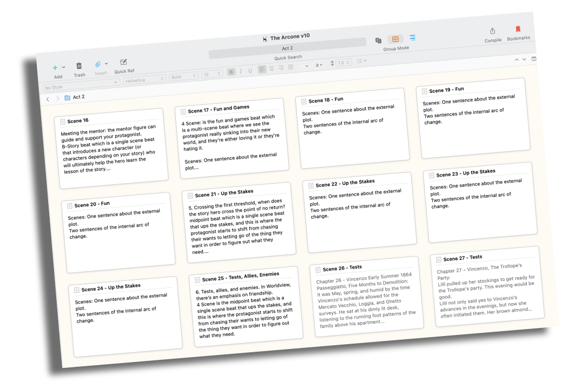Image resolution: width=588 pixels, height=389 pixels.
Task: Click the green Add plus icon
Action: pos(55,68)
